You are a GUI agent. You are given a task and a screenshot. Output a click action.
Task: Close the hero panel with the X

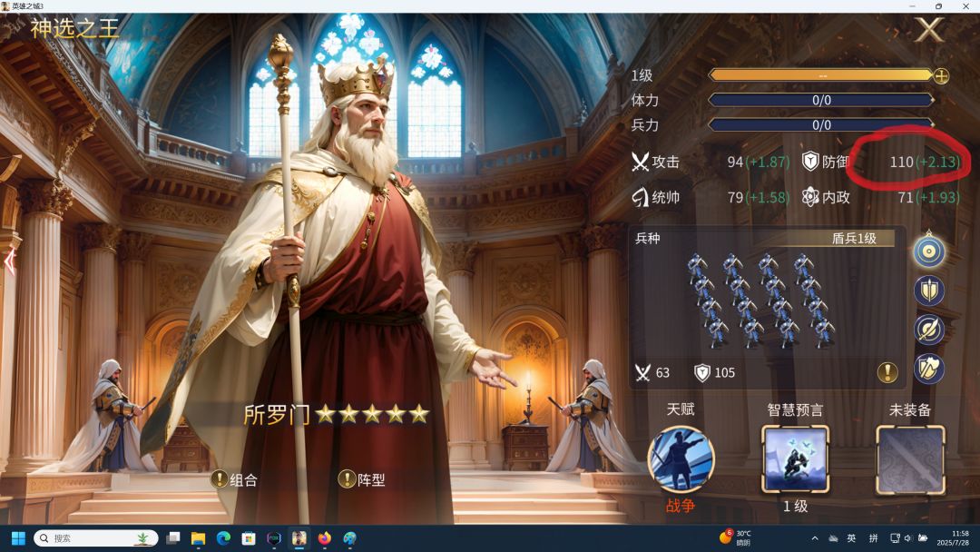pos(929,29)
